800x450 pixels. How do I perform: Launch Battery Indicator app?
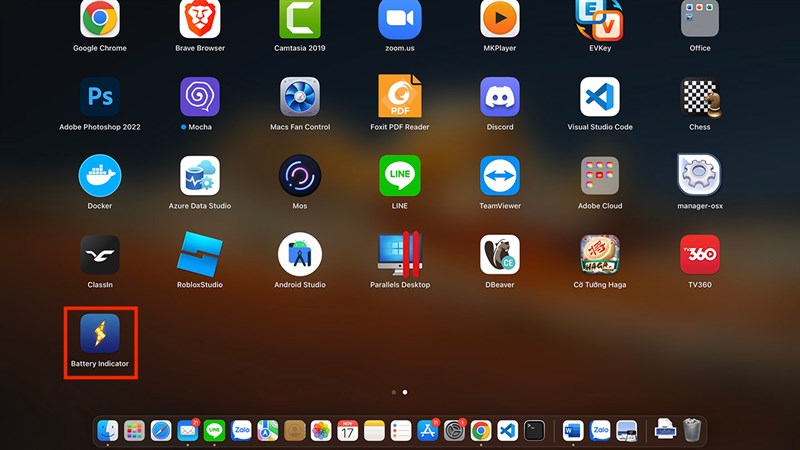coord(100,333)
